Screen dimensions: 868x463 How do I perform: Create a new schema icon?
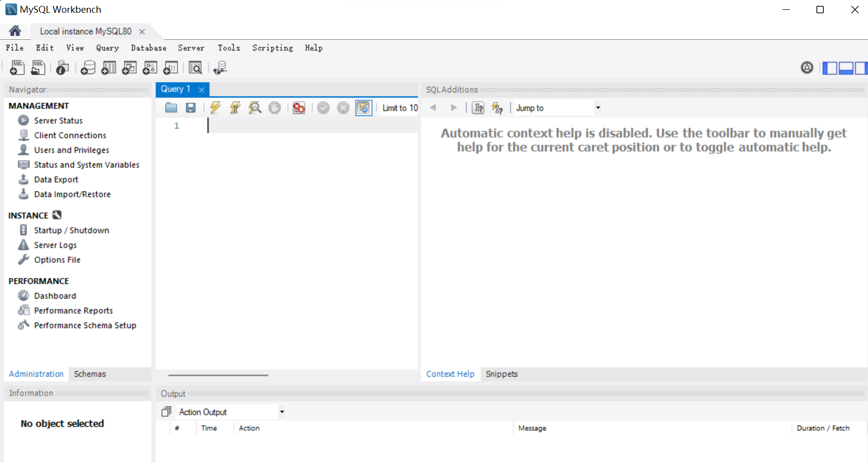pos(88,67)
